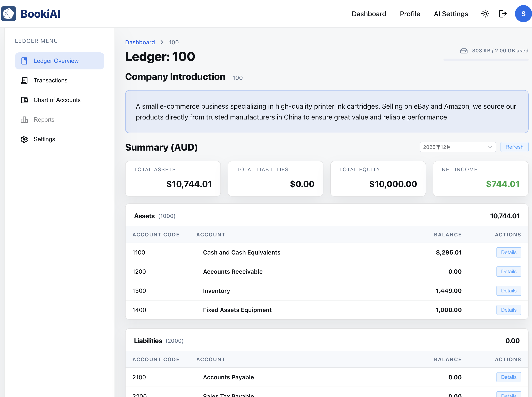Open Details for the Inventory account
The image size is (532, 397).
[509, 291]
